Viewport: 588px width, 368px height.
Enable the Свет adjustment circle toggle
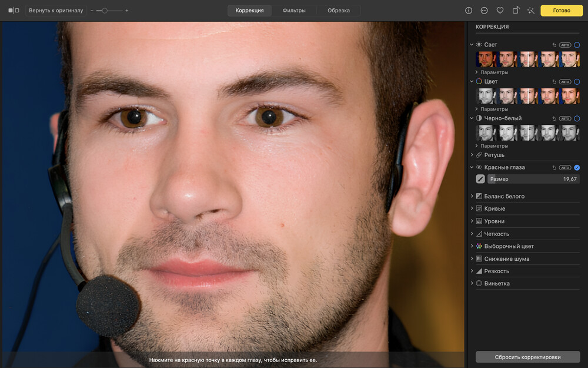(577, 45)
